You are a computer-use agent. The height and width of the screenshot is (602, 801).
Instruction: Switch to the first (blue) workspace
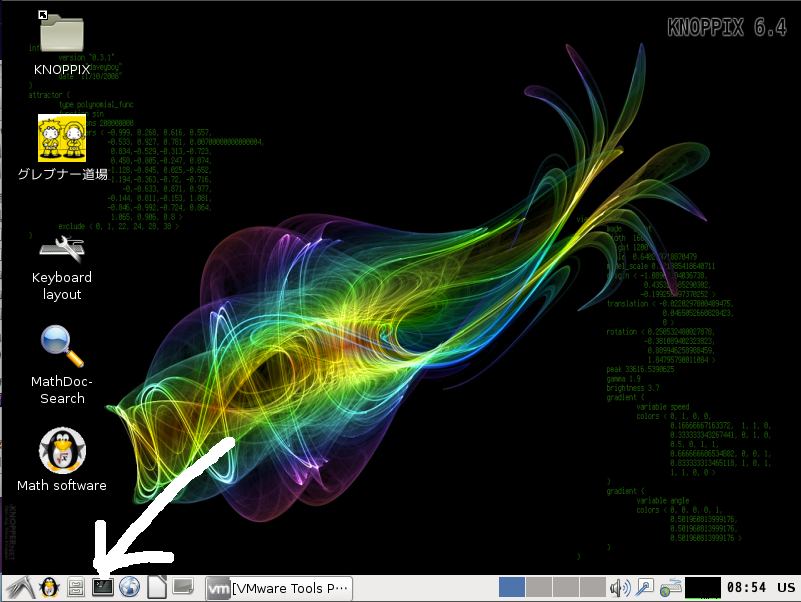pos(512,587)
